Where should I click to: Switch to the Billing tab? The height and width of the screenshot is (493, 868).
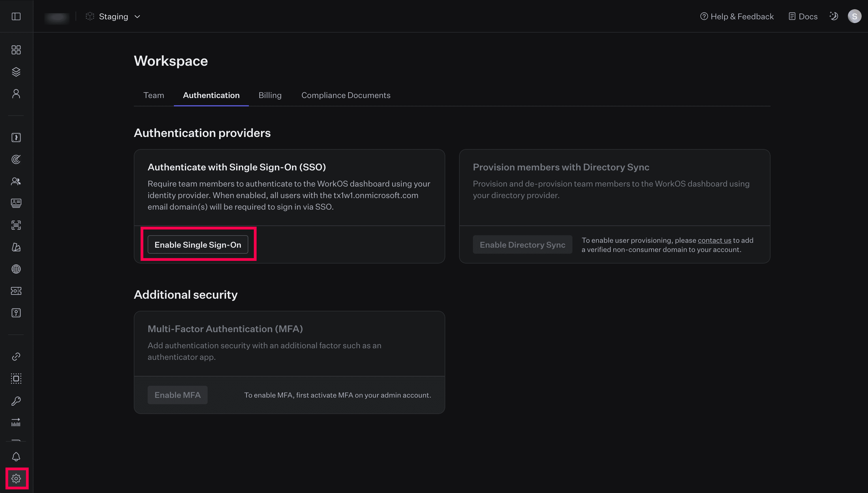(x=270, y=95)
